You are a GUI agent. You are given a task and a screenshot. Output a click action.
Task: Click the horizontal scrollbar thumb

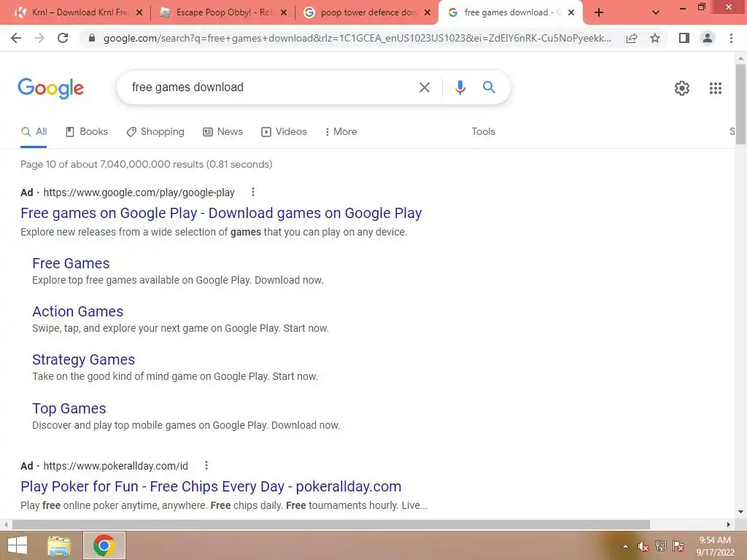pos(331,525)
